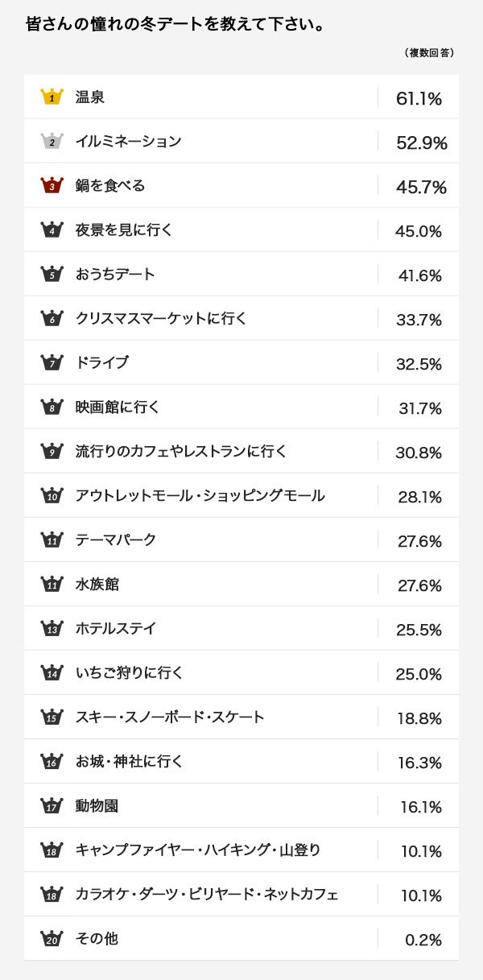Click the survey question heading text
This screenshot has width=483, height=980.
click(175, 25)
